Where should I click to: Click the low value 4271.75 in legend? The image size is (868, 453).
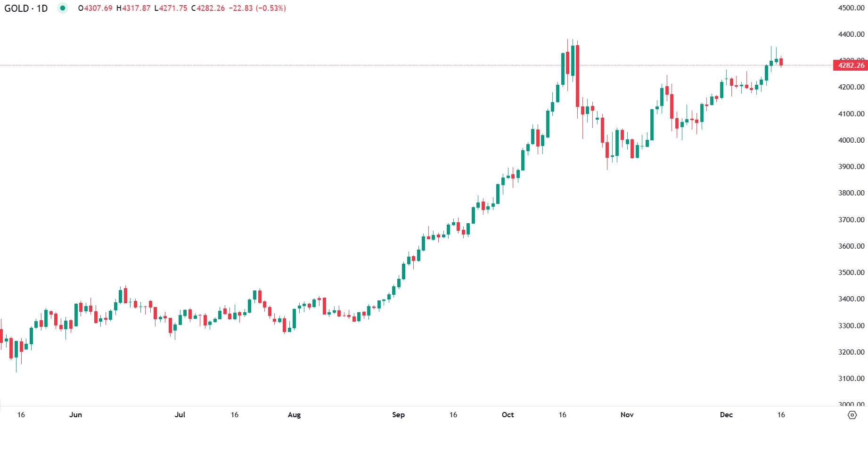173,8
